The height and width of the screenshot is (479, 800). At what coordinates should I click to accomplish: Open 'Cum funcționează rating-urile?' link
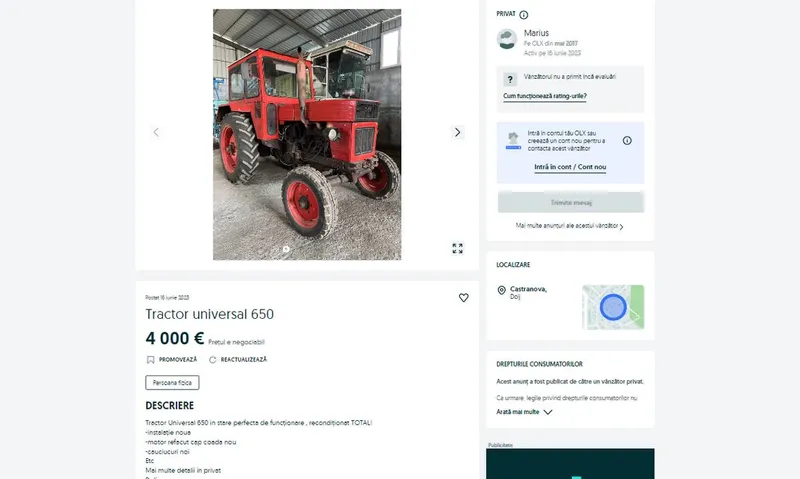(x=544, y=96)
